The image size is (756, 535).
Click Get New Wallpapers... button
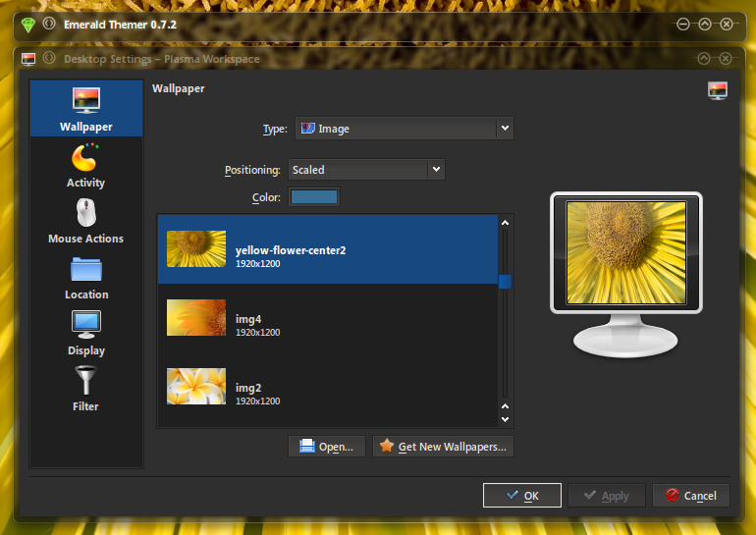(x=443, y=447)
